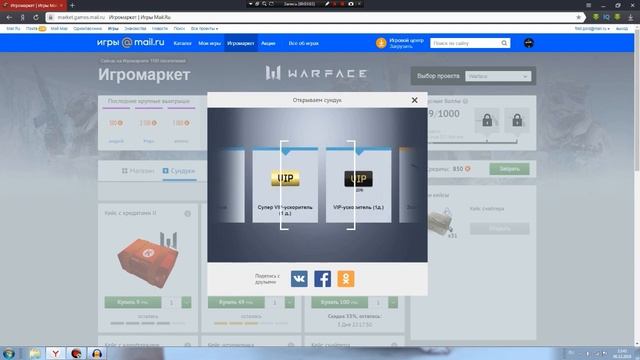Reload the page with the refresh icon

click(36, 18)
